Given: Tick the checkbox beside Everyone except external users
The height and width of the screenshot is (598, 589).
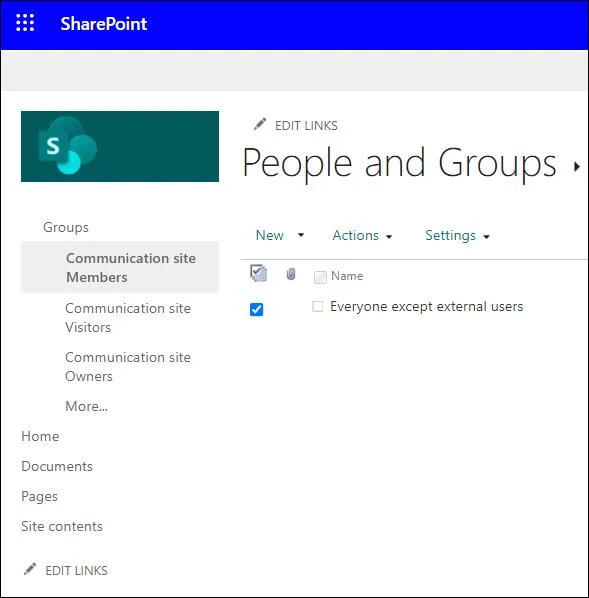Looking at the screenshot, I should click(317, 306).
